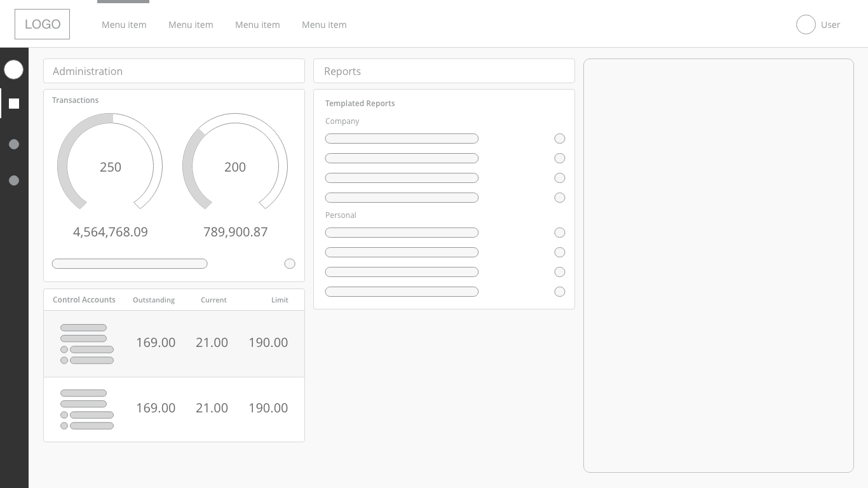Click the LOGO box in the header

[42, 24]
